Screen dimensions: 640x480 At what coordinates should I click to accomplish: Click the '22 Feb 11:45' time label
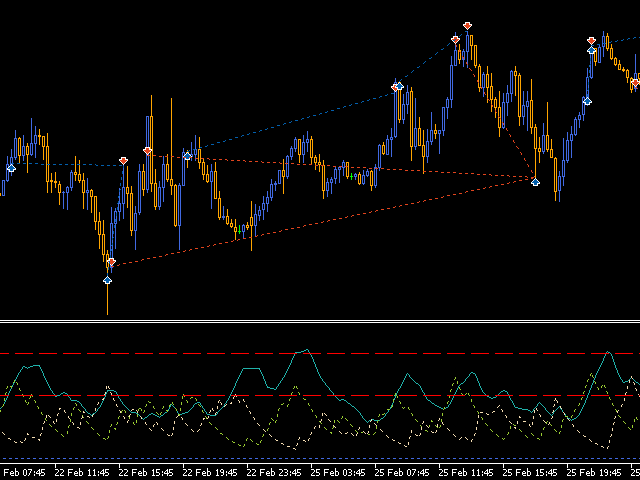click(82, 473)
